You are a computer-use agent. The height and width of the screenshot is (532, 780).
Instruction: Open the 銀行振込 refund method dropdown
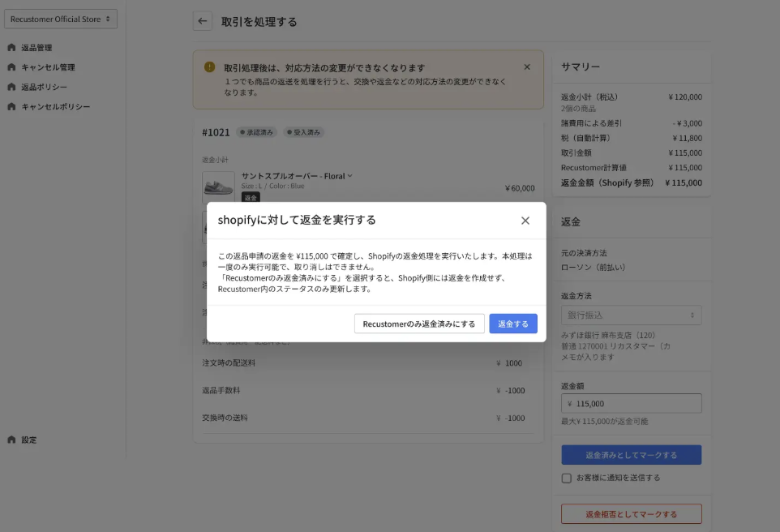click(631, 315)
